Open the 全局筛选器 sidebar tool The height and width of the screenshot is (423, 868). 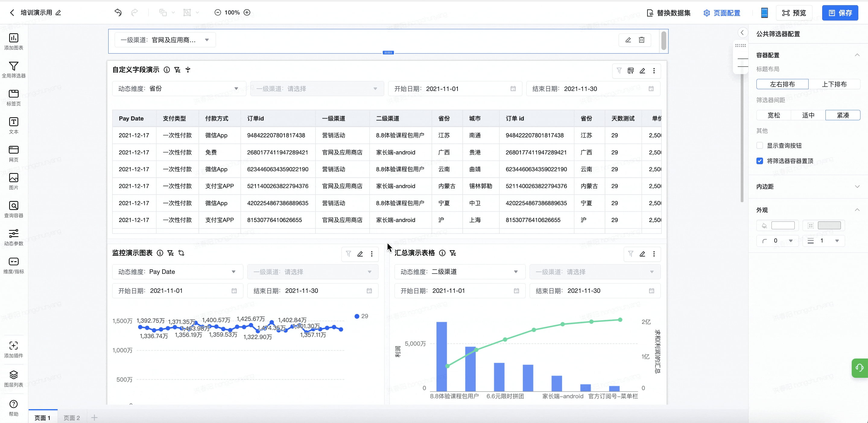(x=14, y=70)
